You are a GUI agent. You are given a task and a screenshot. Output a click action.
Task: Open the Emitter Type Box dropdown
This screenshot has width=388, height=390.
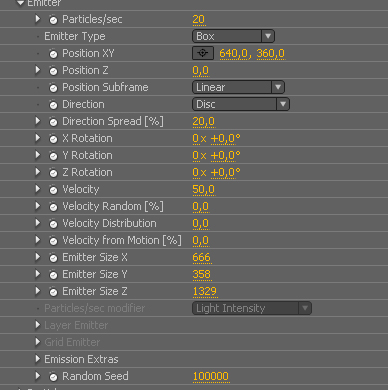pyautogui.click(x=233, y=36)
